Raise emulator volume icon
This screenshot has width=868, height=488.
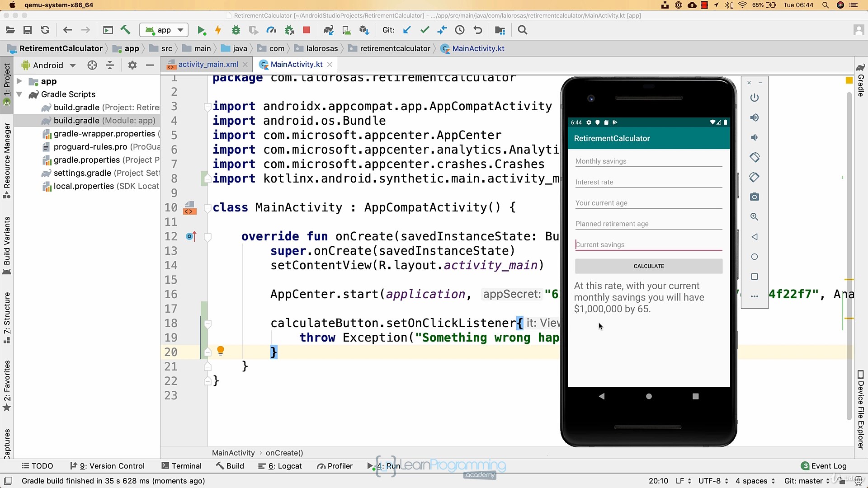[x=754, y=117]
